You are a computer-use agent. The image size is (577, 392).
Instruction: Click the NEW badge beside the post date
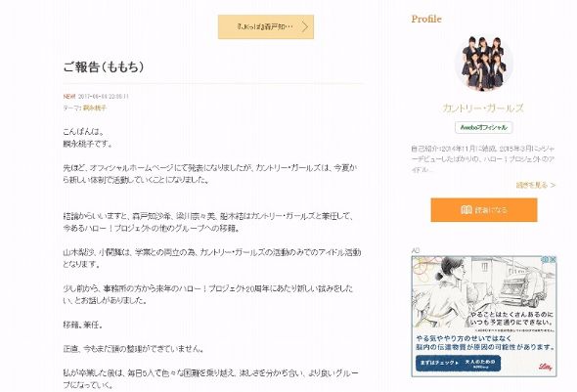pyautogui.click(x=69, y=97)
